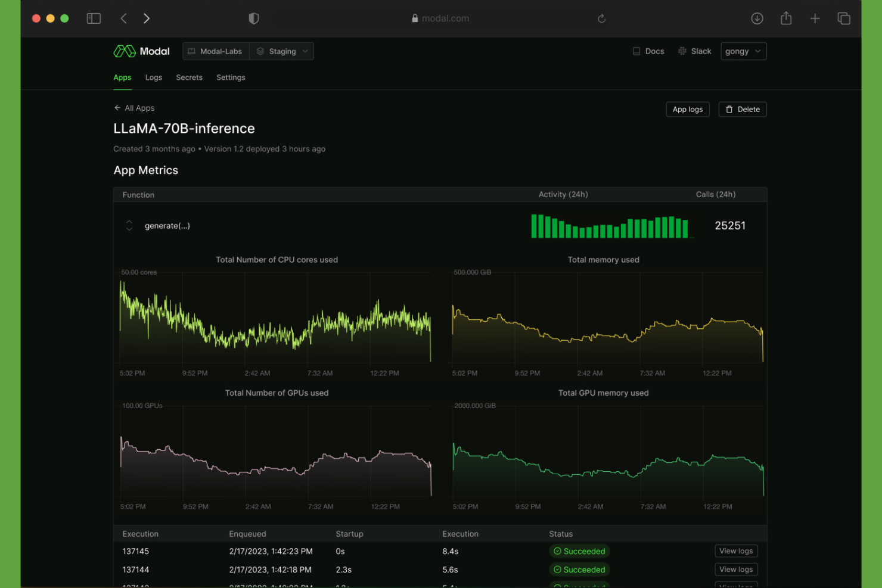The height and width of the screenshot is (588, 882).
Task: Click the trash icon in Delete
Action: tap(729, 110)
